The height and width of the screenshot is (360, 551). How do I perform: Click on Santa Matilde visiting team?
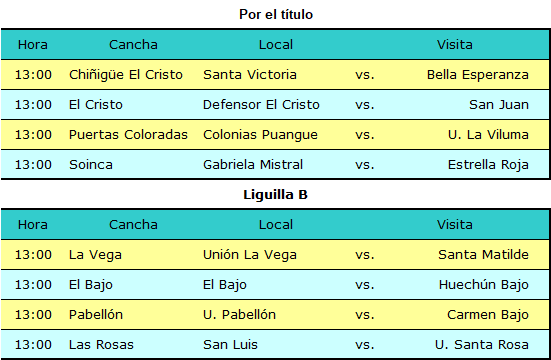tap(484, 255)
